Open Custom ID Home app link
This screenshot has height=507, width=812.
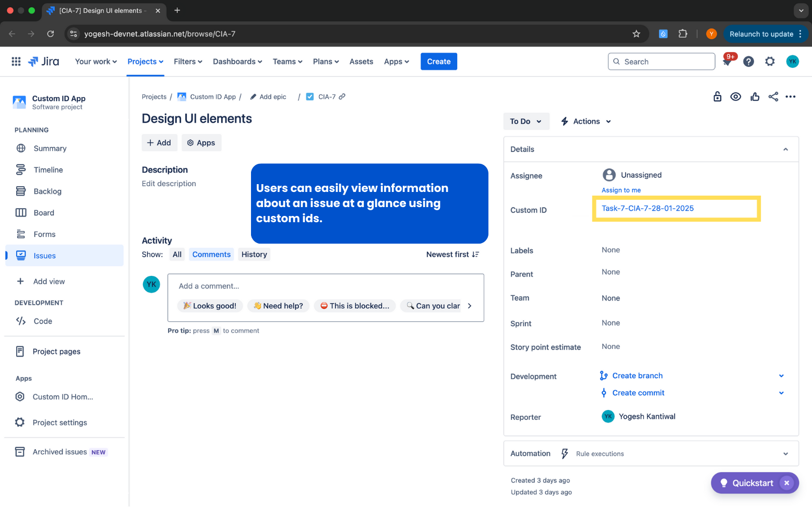[64, 396]
